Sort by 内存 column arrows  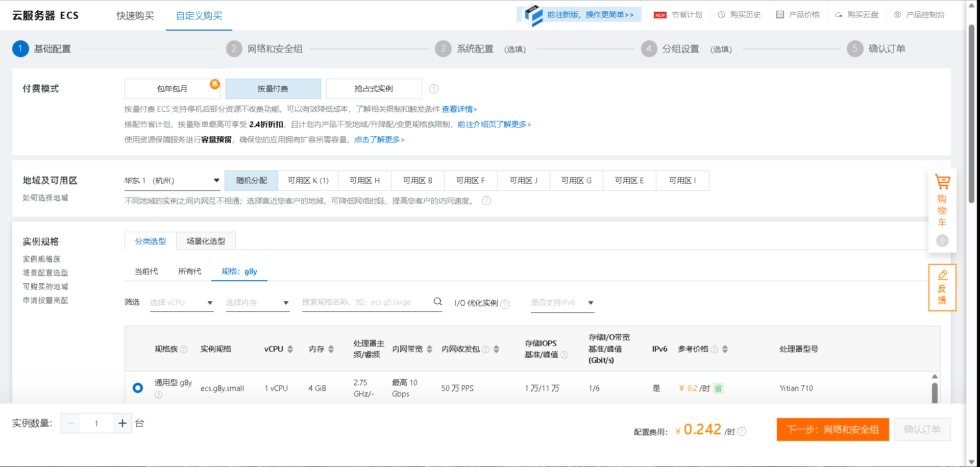coord(331,349)
